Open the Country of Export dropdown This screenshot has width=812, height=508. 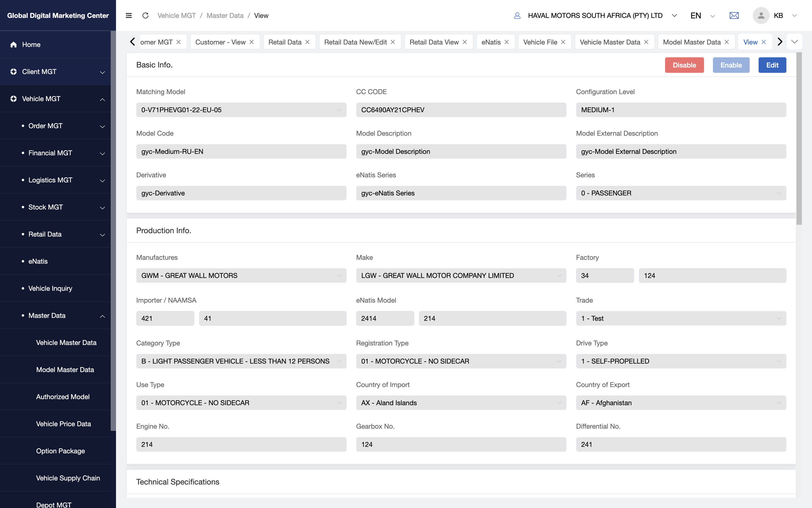[x=681, y=403]
